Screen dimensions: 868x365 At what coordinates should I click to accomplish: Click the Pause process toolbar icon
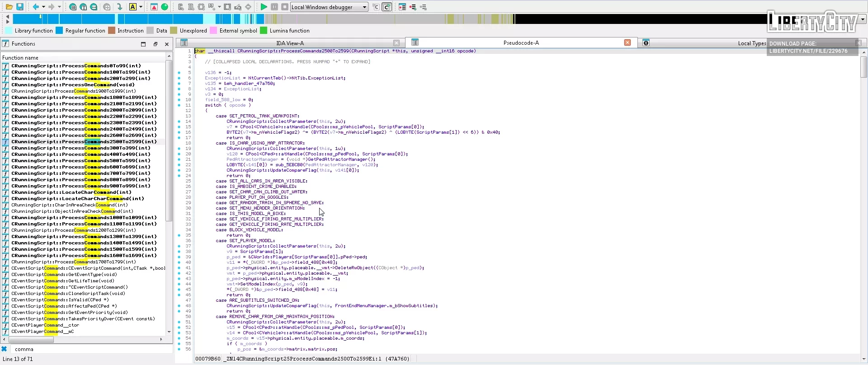(x=274, y=7)
